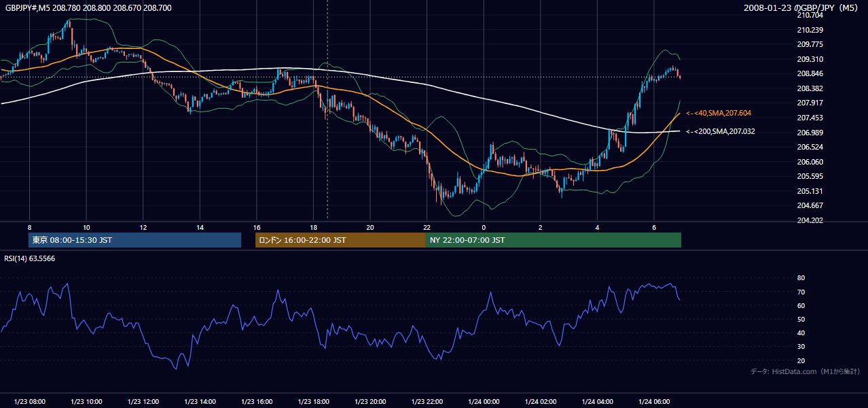Click the 1/24 02:00 bottom time label

pyautogui.click(x=541, y=402)
